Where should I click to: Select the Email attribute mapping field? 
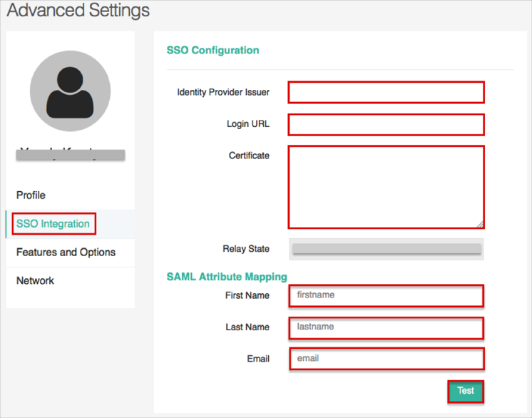[x=386, y=359]
